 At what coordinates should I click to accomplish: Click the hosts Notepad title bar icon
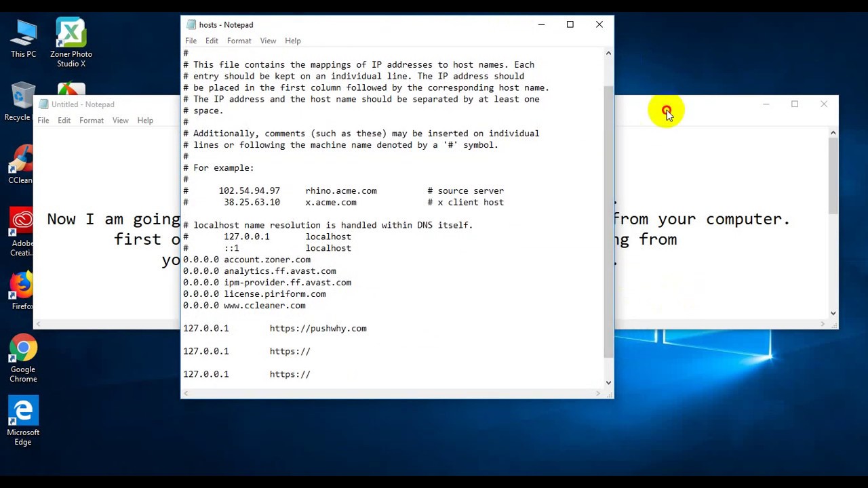pyautogui.click(x=191, y=25)
